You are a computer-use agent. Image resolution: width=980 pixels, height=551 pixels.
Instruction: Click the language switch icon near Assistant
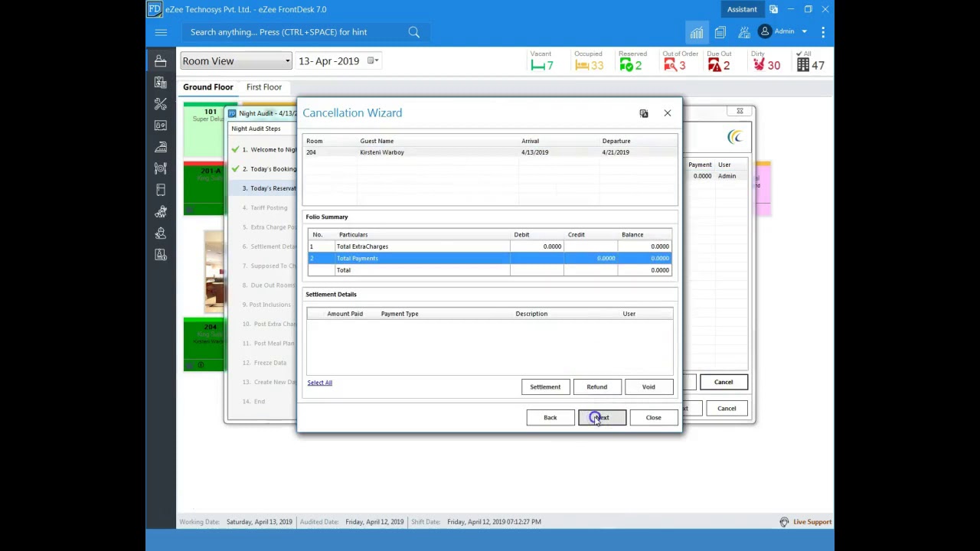(773, 9)
